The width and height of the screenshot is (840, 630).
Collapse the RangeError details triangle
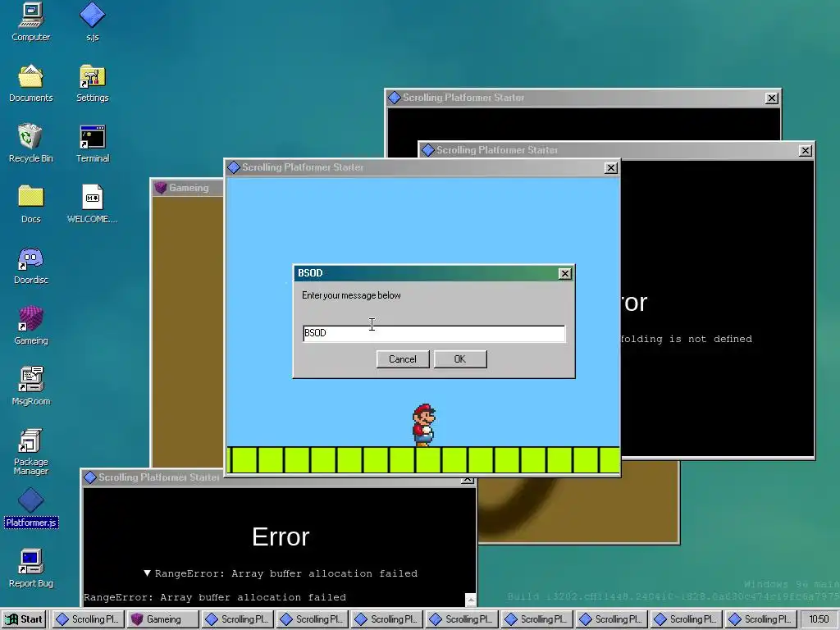click(x=148, y=573)
